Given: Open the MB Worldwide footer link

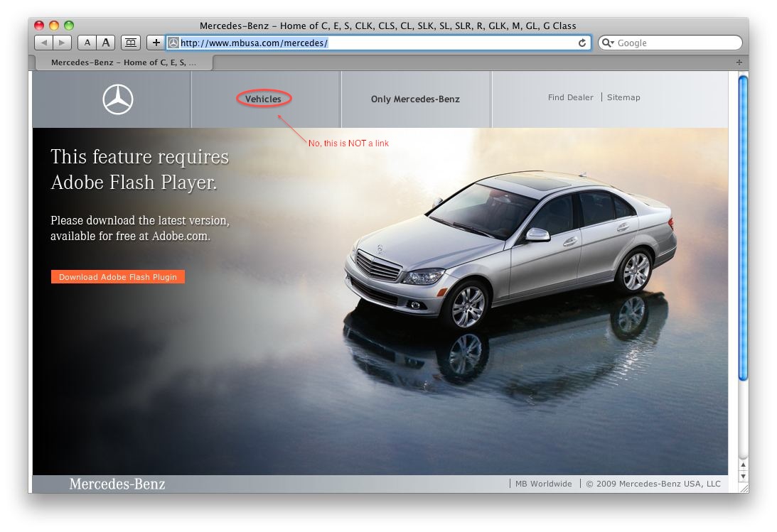Looking at the screenshot, I should (x=544, y=484).
